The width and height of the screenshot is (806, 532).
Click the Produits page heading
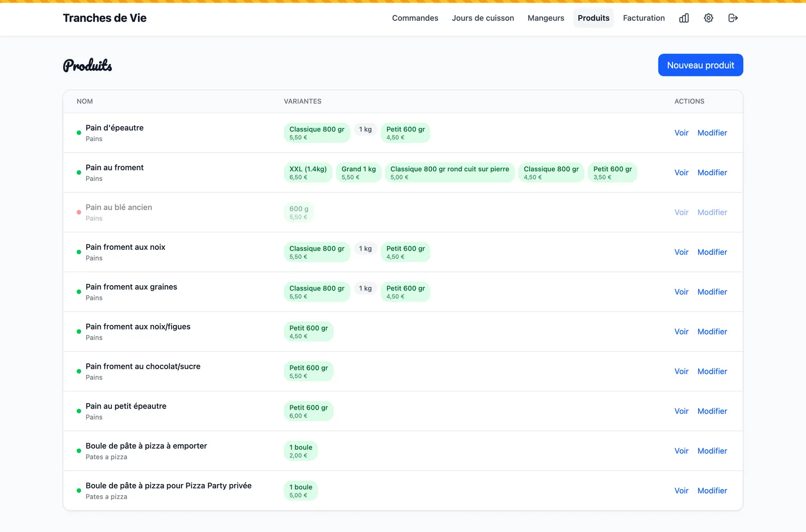(88, 65)
